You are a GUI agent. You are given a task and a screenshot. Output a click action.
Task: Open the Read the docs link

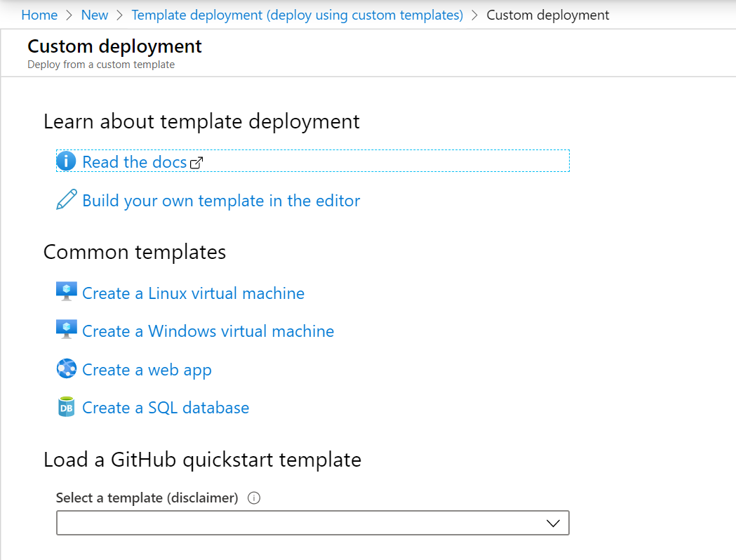134,162
